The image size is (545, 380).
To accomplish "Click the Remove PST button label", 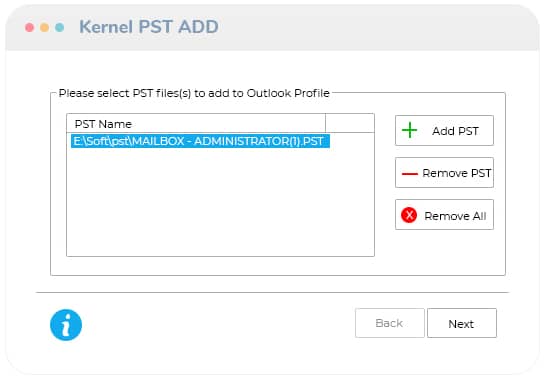I will (457, 173).
